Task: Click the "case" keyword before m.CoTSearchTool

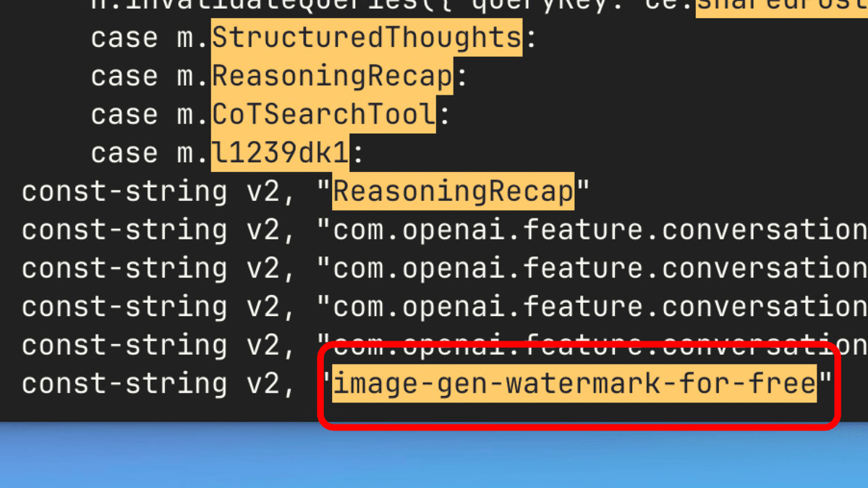Action: (124, 115)
